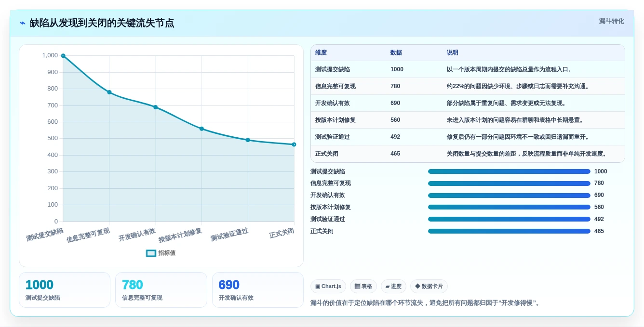Click the lightning icon beside the title
Viewport: 644px width, 327px height.
(23, 23)
